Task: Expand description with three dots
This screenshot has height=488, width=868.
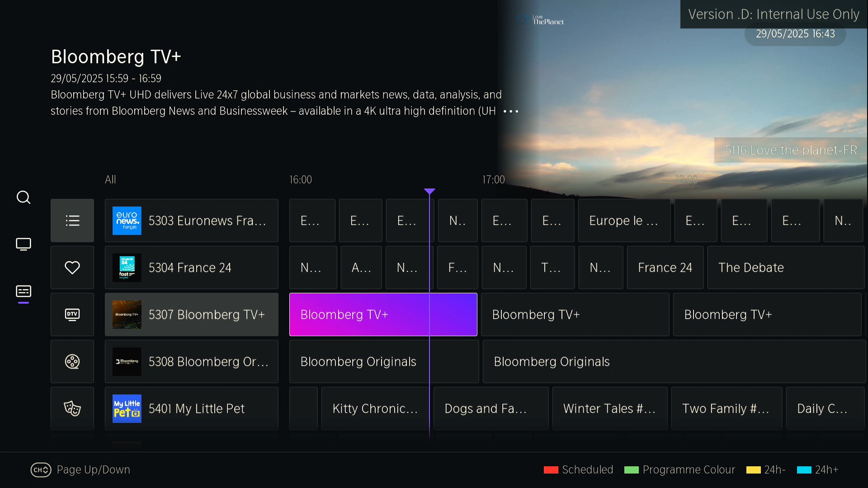Action: [511, 111]
